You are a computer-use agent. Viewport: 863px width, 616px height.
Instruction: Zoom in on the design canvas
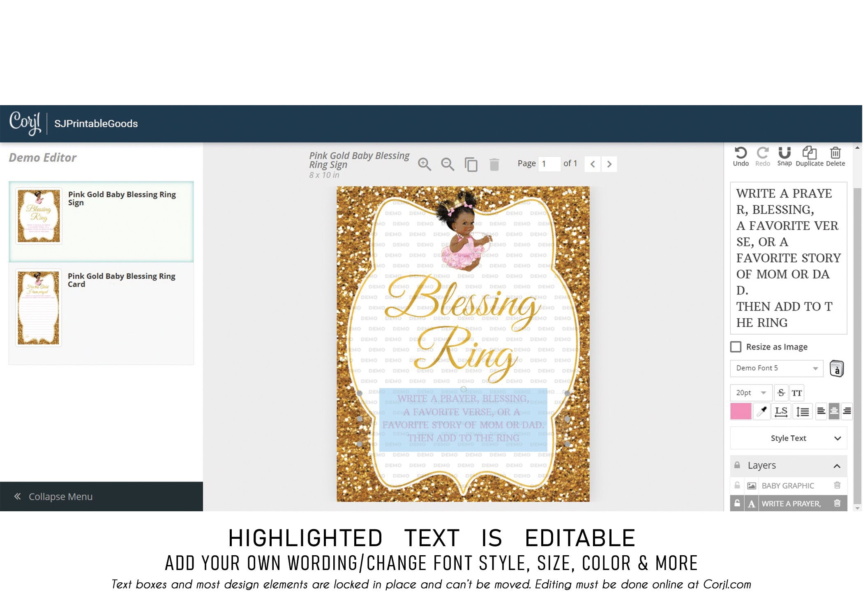click(425, 164)
